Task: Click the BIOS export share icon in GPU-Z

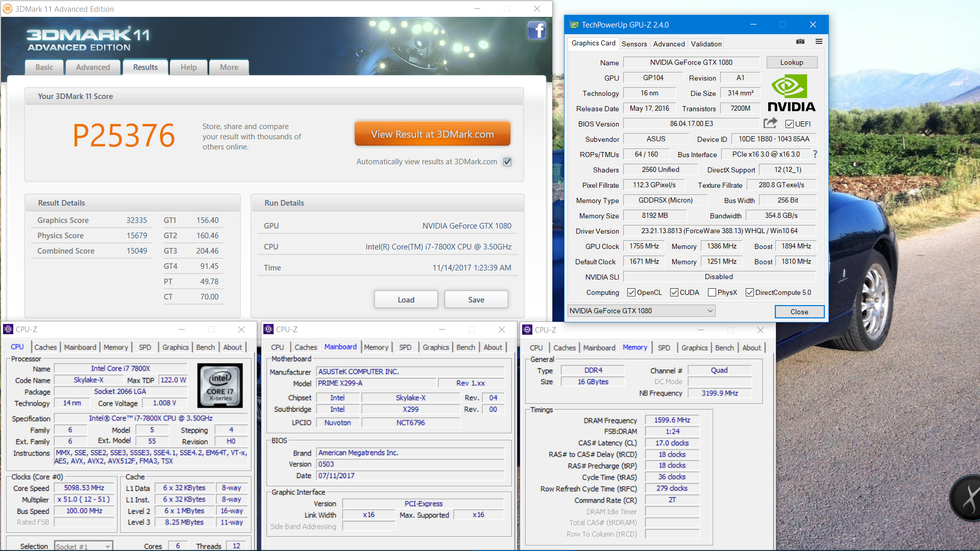Action: pyautogui.click(x=770, y=123)
